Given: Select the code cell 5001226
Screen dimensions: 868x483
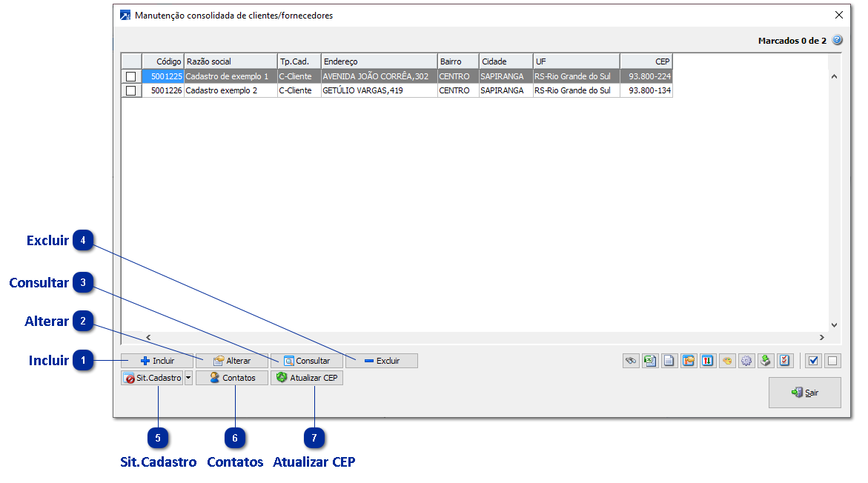Looking at the screenshot, I should [x=163, y=90].
